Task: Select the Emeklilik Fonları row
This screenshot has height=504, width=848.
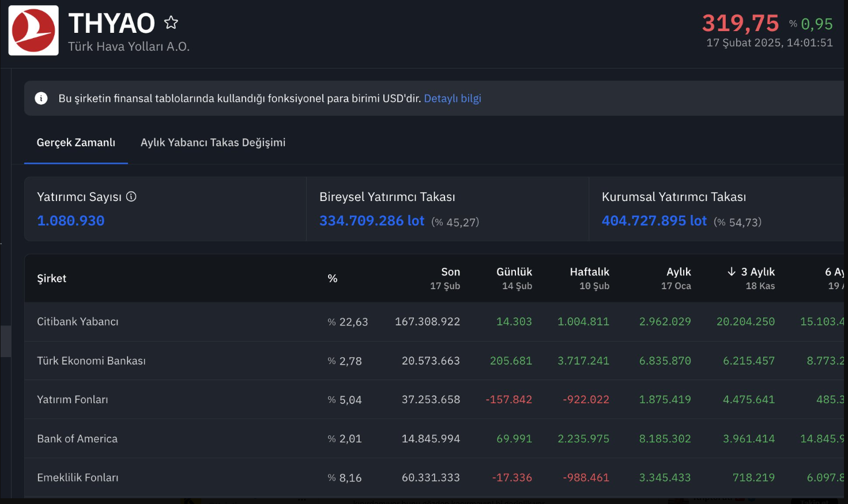Action: pyautogui.click(x=78, y=478)
